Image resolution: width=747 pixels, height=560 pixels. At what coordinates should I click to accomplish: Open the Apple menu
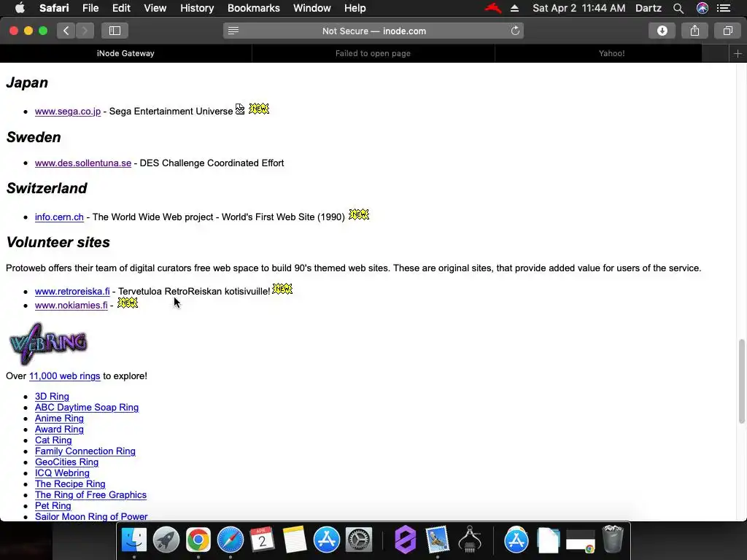click(20, 8)
